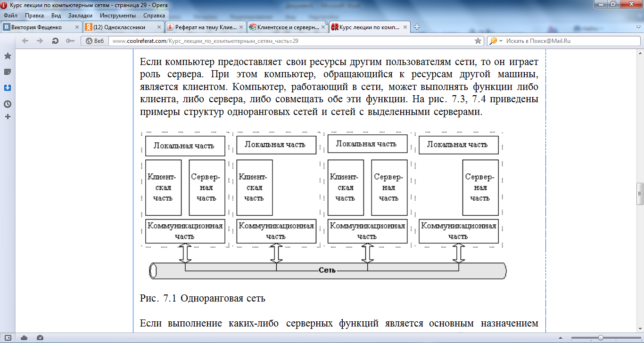The height and width of the screenshot is (343, 644).
Task: Click the caption 'Рис. 7.1 Одноранговая сеть'
Action: tap(203, 298)
